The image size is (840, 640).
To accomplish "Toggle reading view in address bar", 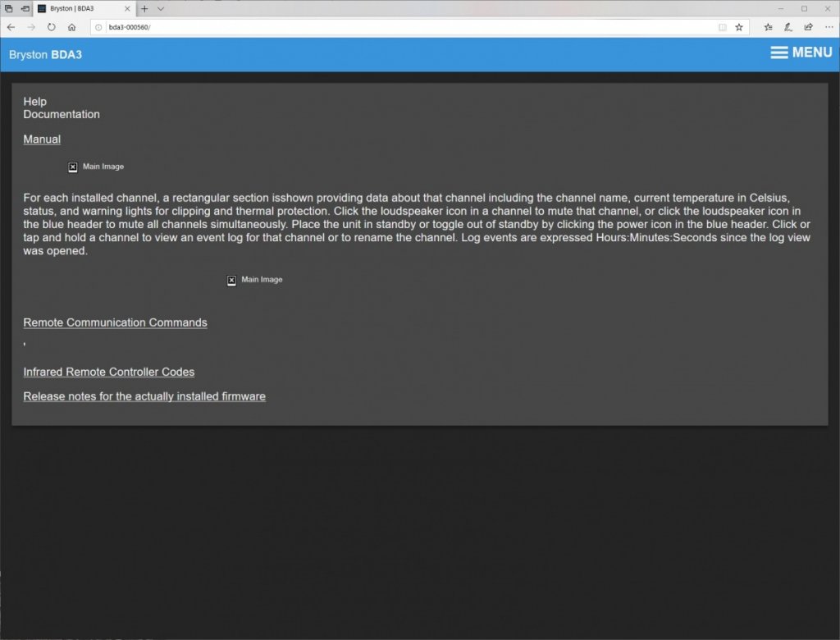I will (x=722, y=27).
